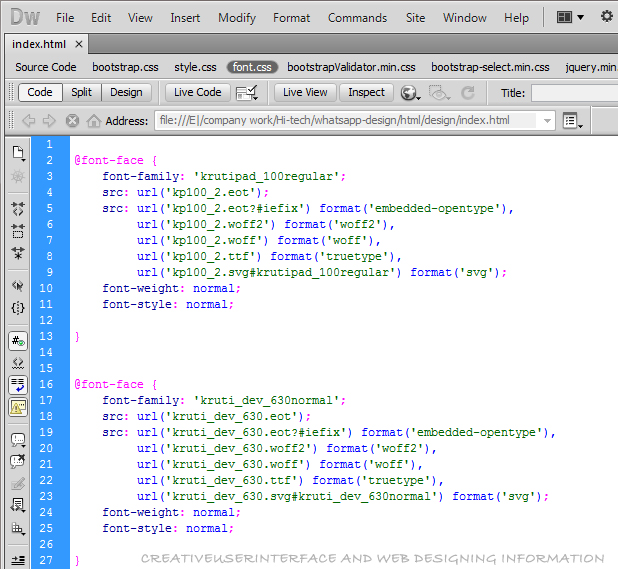Open the Commands menu
The image size is (618, 569).
pos(357,18)
